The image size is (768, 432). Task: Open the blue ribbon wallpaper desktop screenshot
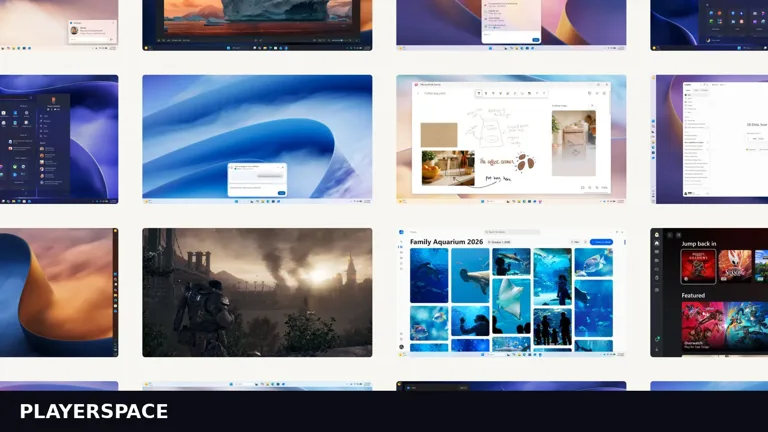(x=257, y=139)
